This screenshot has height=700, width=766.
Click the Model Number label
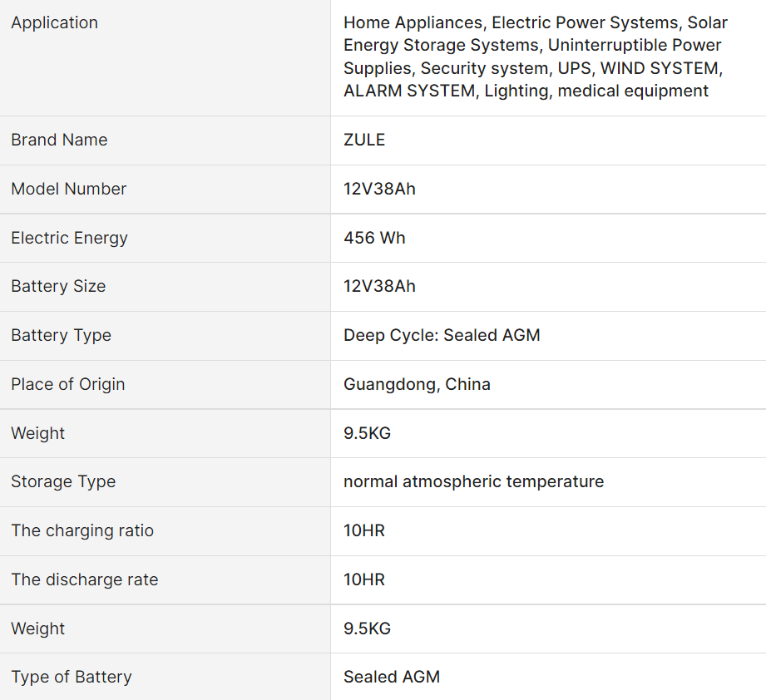pyautogui.click(x=68, y=189)
